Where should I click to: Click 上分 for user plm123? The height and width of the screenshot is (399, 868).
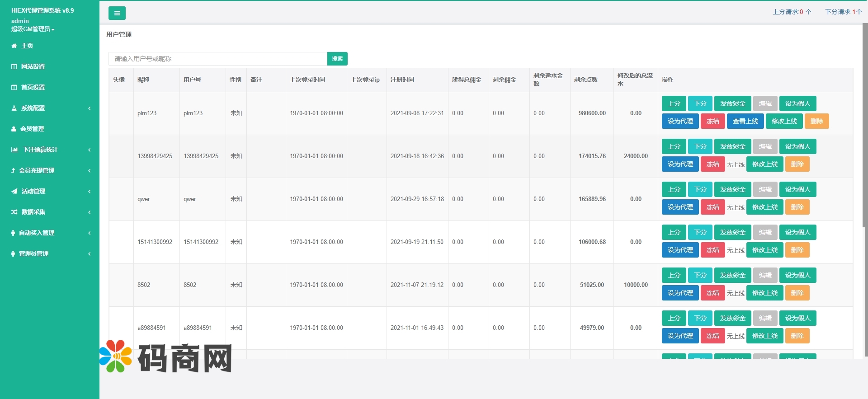(x=674, y=103)
